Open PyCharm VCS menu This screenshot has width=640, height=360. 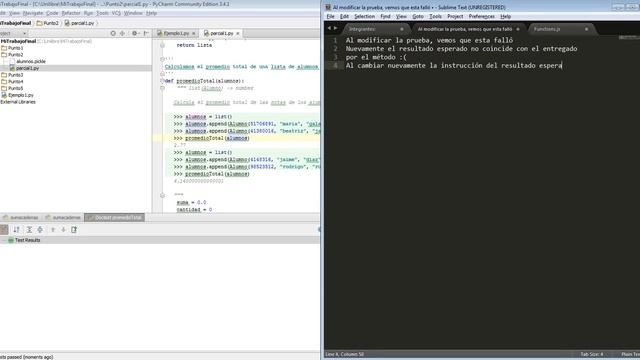pyautogui.click(x=116, y=13)
